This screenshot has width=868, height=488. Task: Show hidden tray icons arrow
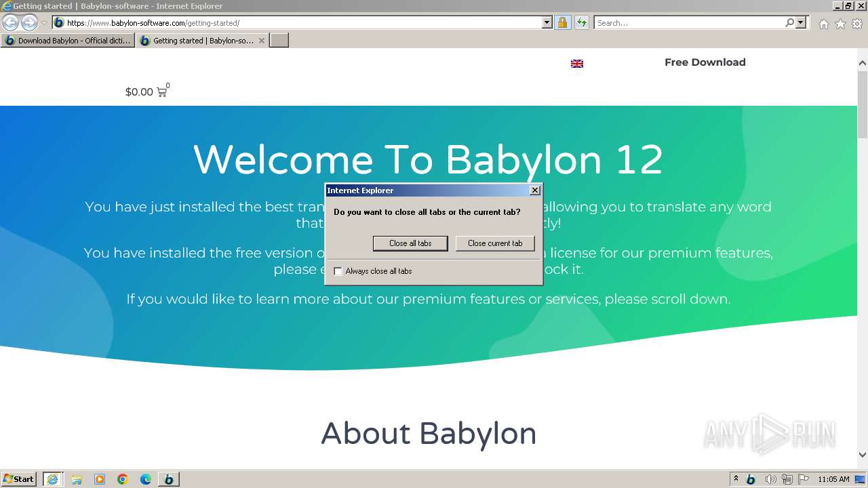[x=736, y=479]
